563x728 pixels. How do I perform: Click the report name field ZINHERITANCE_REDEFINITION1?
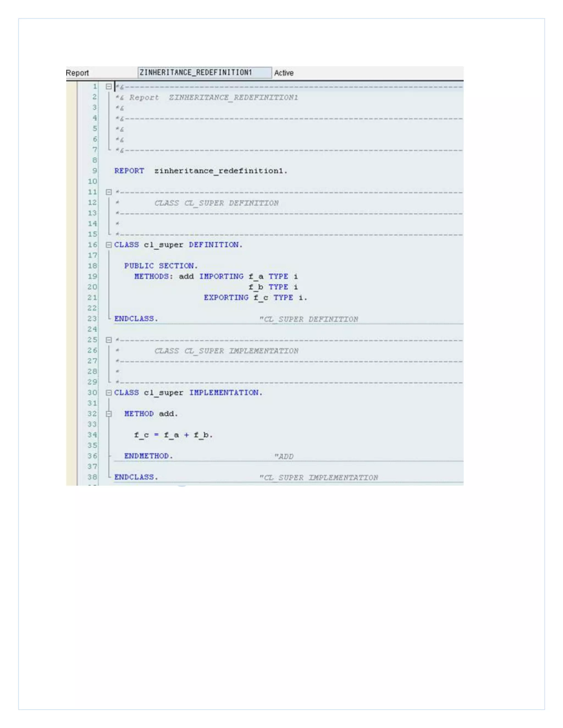pyautogui.click(x=205, y=73)
